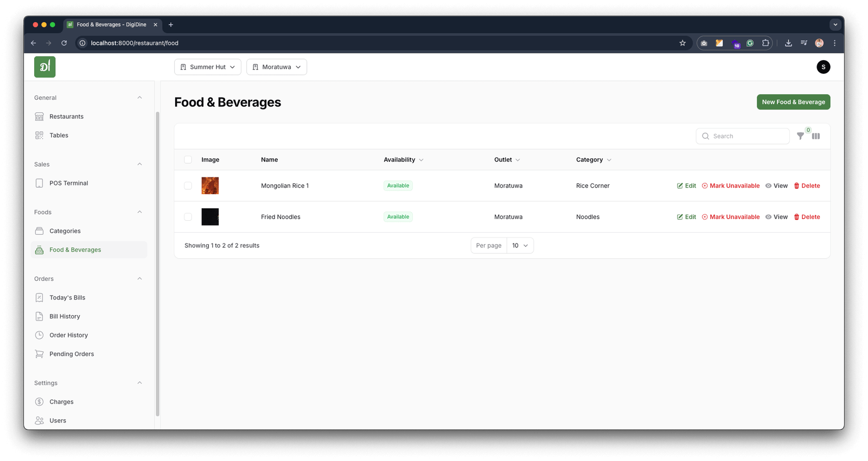868x461 pixels.
Task: Tick the select-all checkbox in table header
Action: [188, 159]
